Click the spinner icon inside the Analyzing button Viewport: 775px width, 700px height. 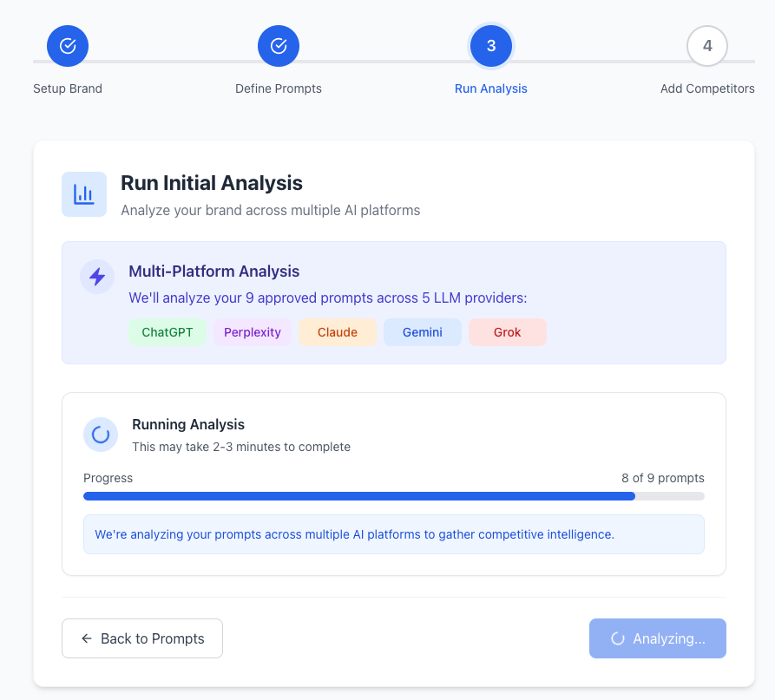pos(617,638)
